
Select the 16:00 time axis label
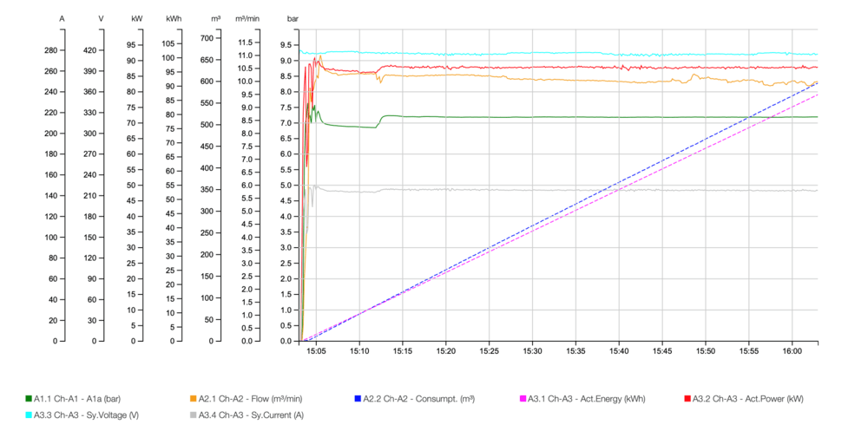(x=792, y=351)
